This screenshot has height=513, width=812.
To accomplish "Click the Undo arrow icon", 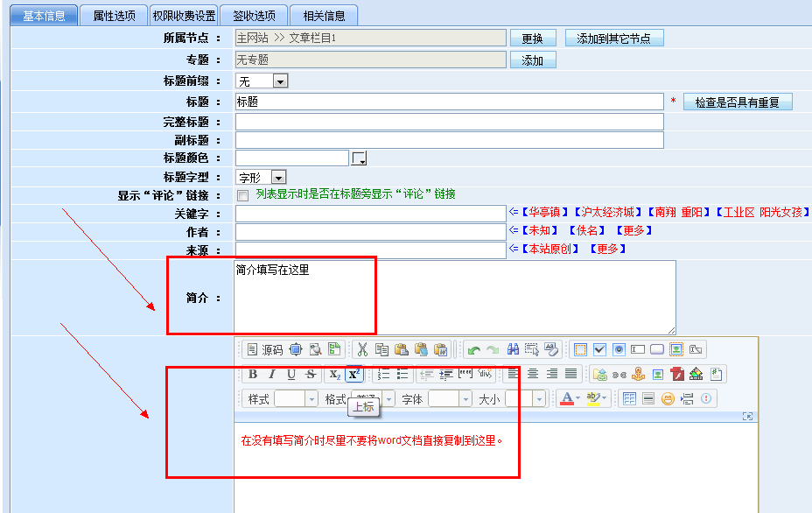I will tap(473, 349).
